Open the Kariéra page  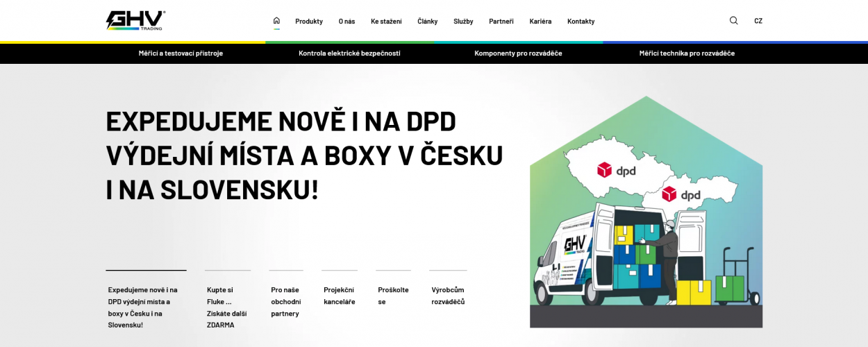540,22
